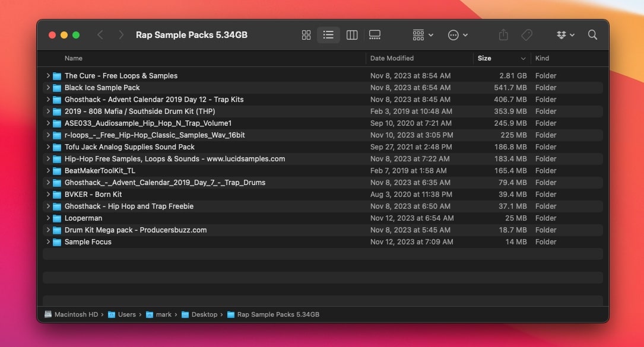Switch to icon grid view
This screenshot has height=347, width=644.
pos(306,35)
